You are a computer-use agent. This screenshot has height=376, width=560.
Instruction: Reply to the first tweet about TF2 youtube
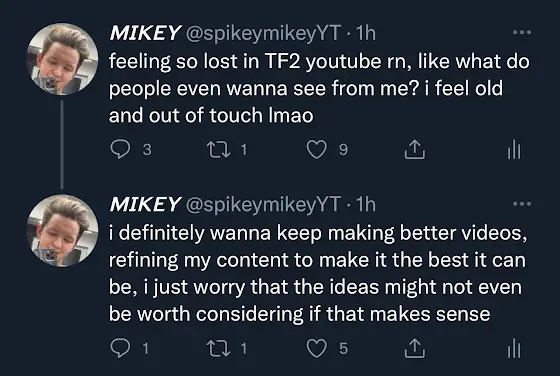pos(120,149)
